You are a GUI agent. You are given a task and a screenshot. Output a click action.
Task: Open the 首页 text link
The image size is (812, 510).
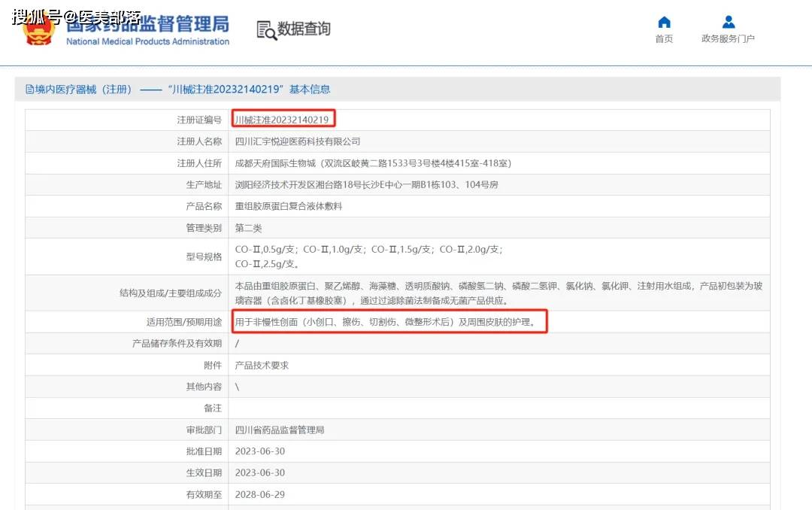click(x=664, y=39)
